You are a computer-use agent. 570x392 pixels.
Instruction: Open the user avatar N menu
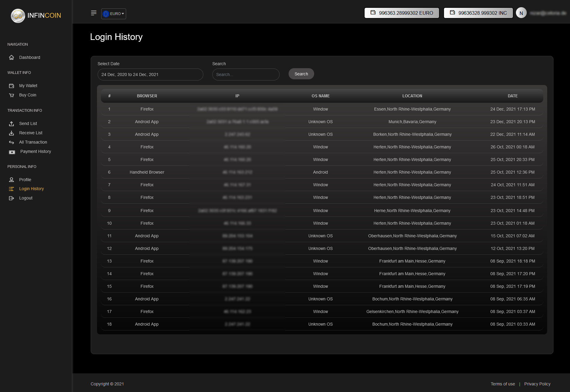pyautogui.click(x=521, y=13)
